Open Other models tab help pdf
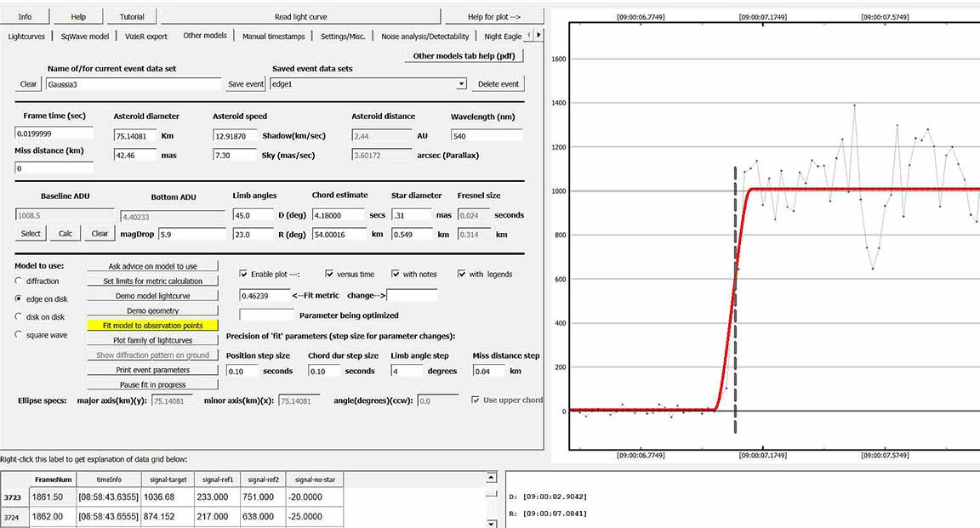980x528 pixels. coord(464,56)
